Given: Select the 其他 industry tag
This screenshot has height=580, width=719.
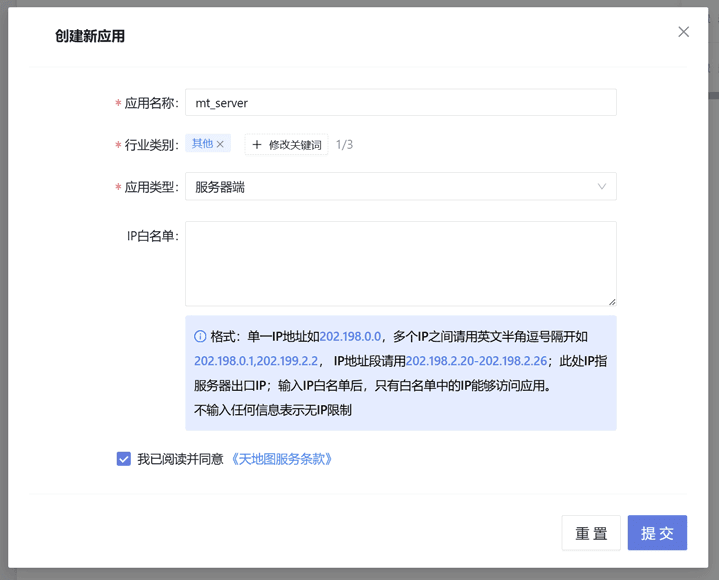Looking at the screenshot, I should pyautogui.click(x=202, y=144).
